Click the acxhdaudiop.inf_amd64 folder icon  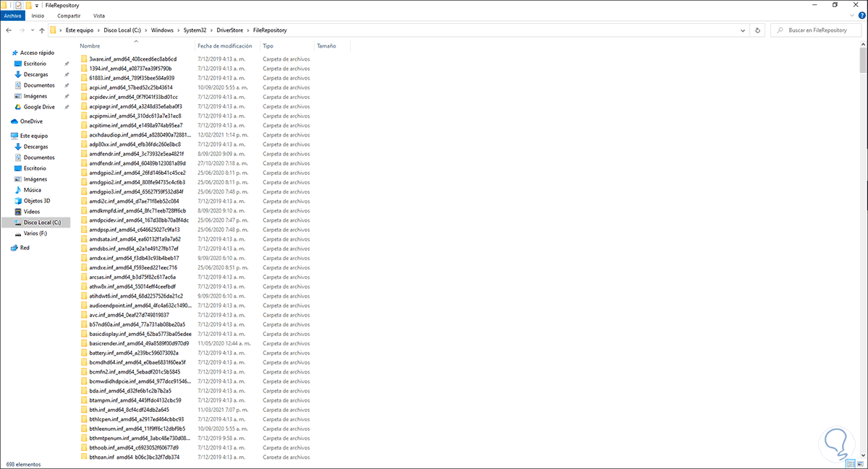[x=83, y=134]
